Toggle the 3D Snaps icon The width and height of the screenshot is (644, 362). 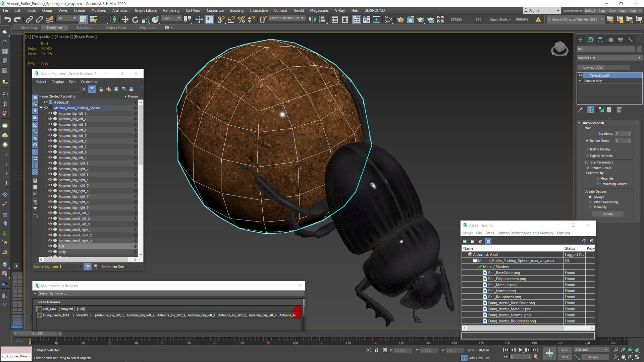click(x=221, y=19)
